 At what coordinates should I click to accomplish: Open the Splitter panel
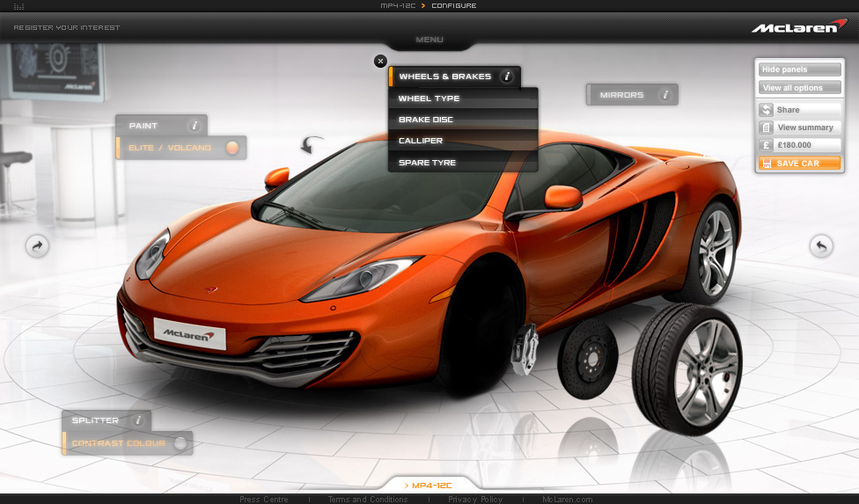[x=106, y=420]
